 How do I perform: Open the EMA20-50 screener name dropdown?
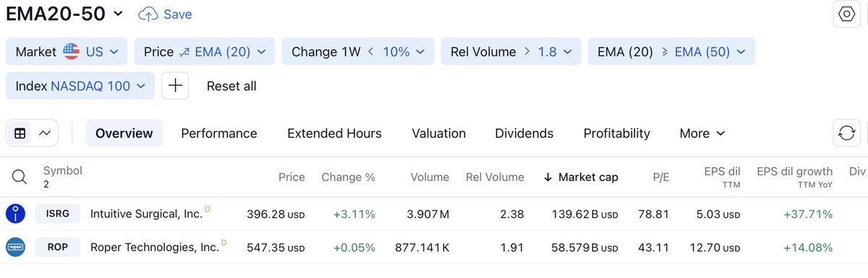tap(64, 14)
